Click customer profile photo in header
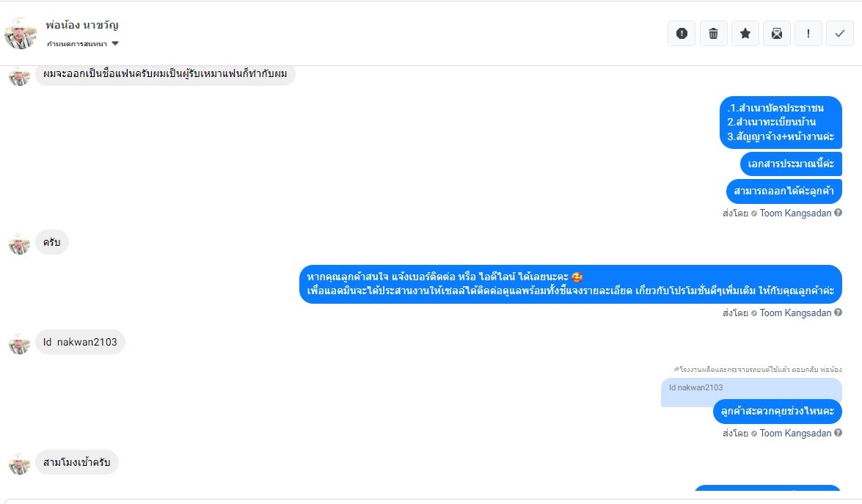The height and width of the screenshot is (504, 862). tap(21, 34)
